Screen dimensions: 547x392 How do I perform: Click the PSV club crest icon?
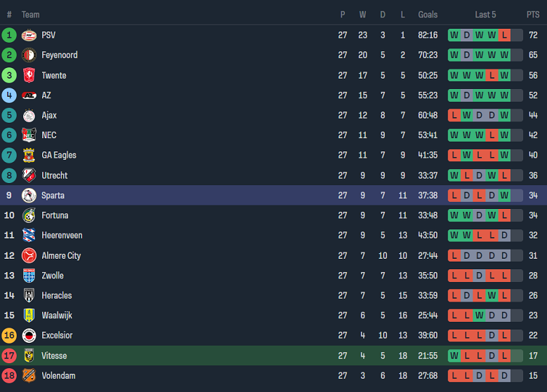[29, 35]
